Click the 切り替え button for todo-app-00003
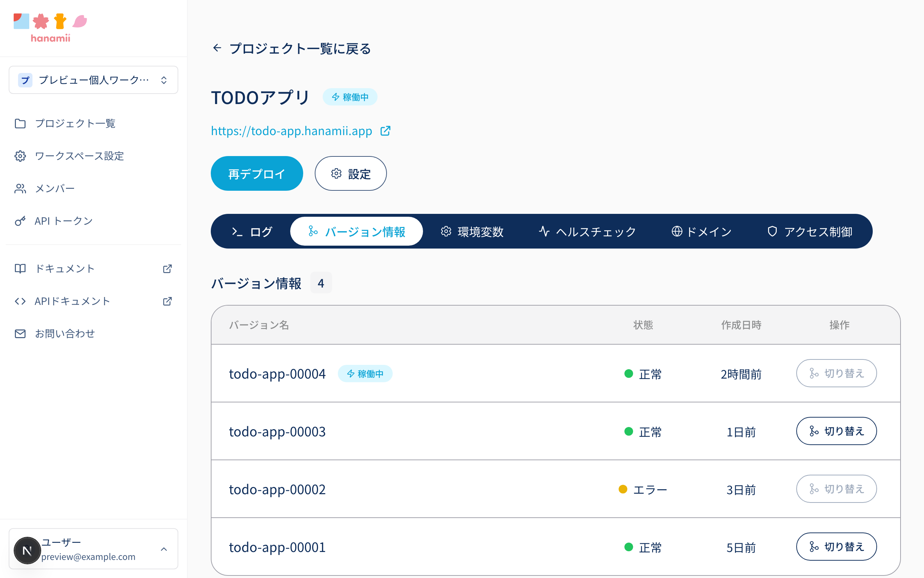 click(836, 431)
